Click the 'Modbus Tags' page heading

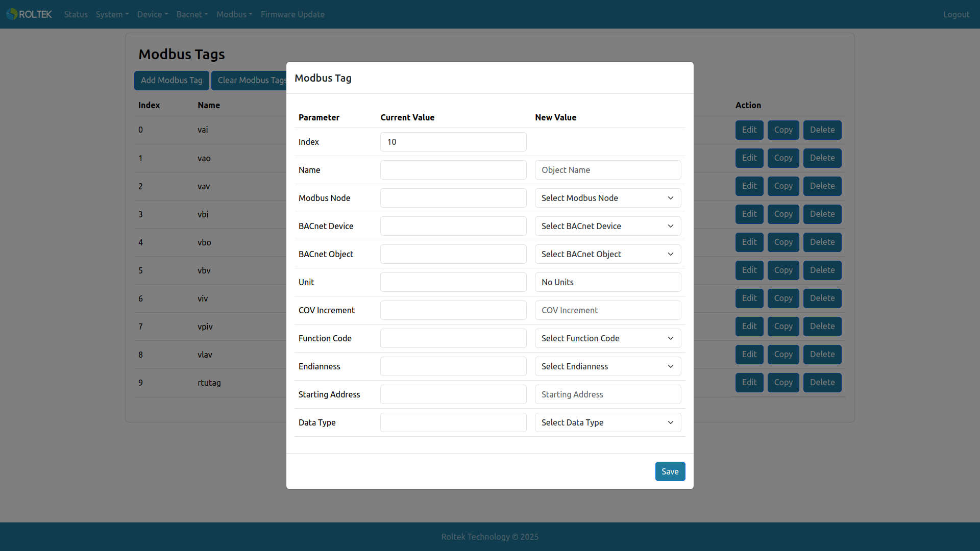[182, 54]
